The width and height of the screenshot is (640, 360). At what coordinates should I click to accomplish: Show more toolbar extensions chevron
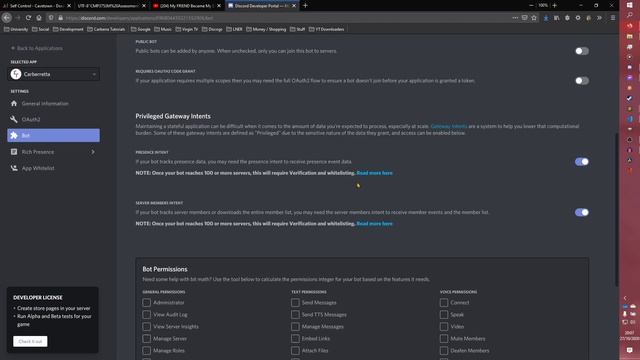[x=599, y=18]
